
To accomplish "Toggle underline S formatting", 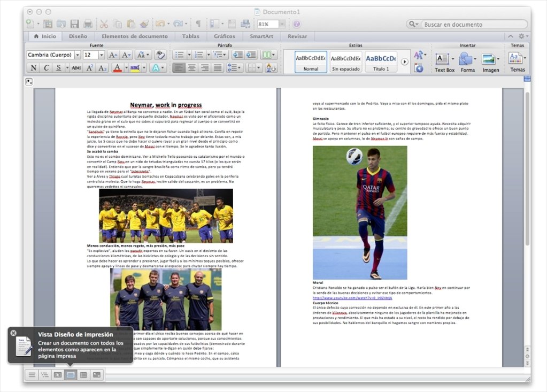I will click(59, 68).
